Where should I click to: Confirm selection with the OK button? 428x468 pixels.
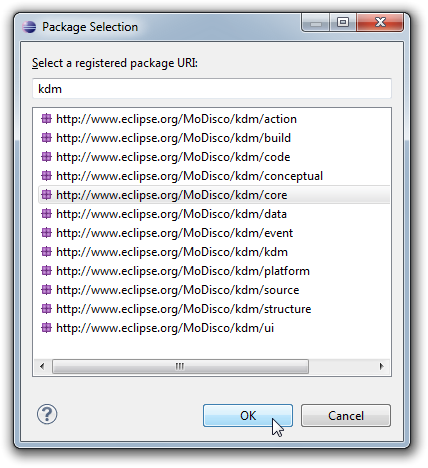pyautogui.click(x=248, y=416)
